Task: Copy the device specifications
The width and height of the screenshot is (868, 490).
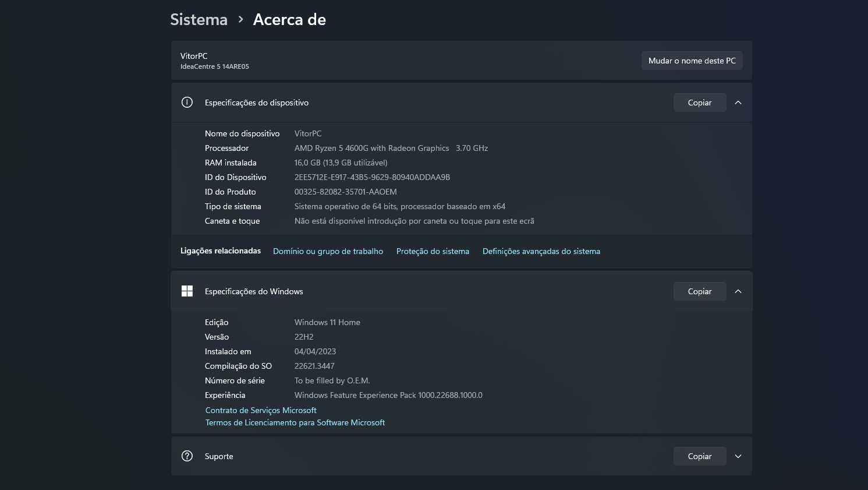Action: coord(700,103)
